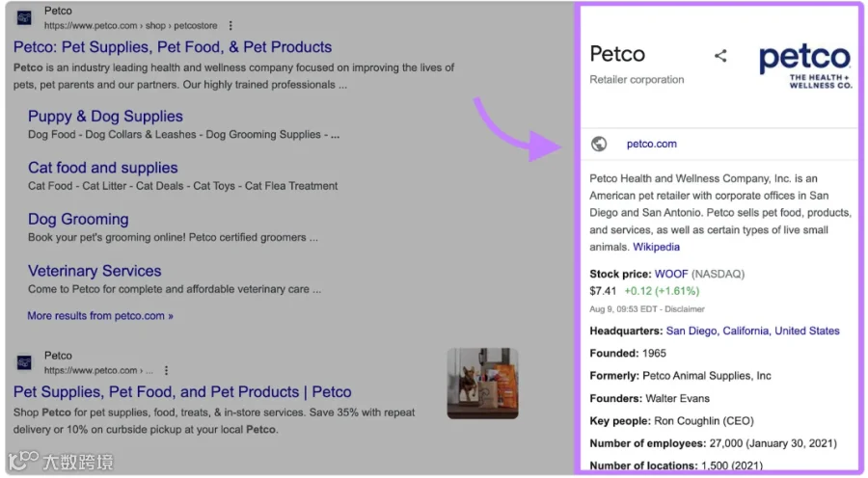Click 'Dog Food - Dog Collars & Leashes' snippet
868x478 pixels.
point(184,135)
